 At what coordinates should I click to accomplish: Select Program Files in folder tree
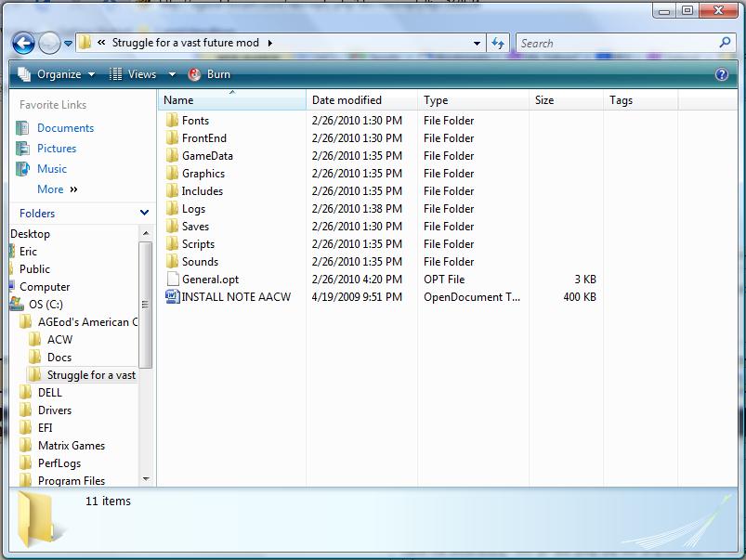71,481
